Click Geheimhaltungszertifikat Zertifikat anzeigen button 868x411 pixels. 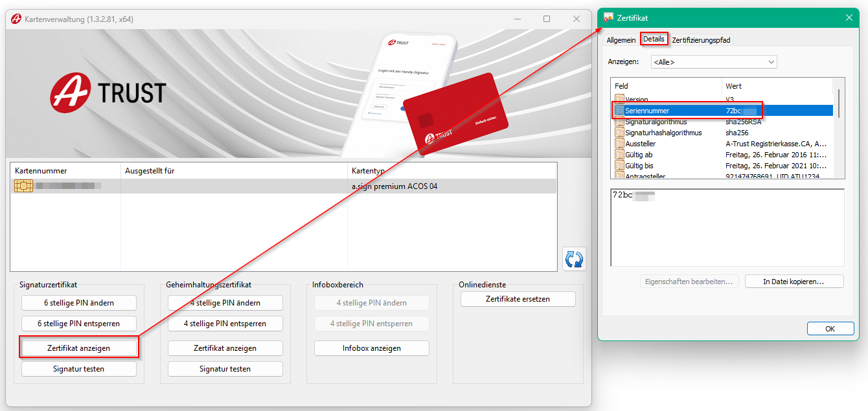[x=225, y=348]
